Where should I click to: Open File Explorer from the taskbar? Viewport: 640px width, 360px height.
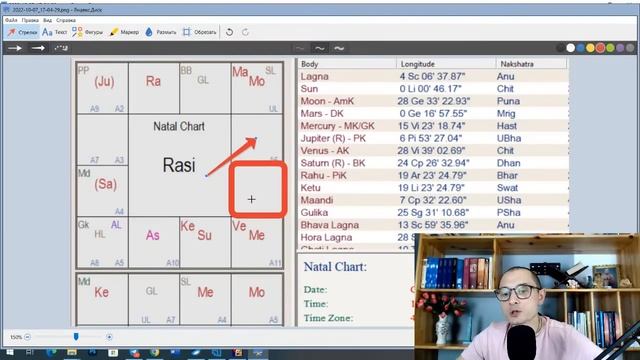point(72,352)
